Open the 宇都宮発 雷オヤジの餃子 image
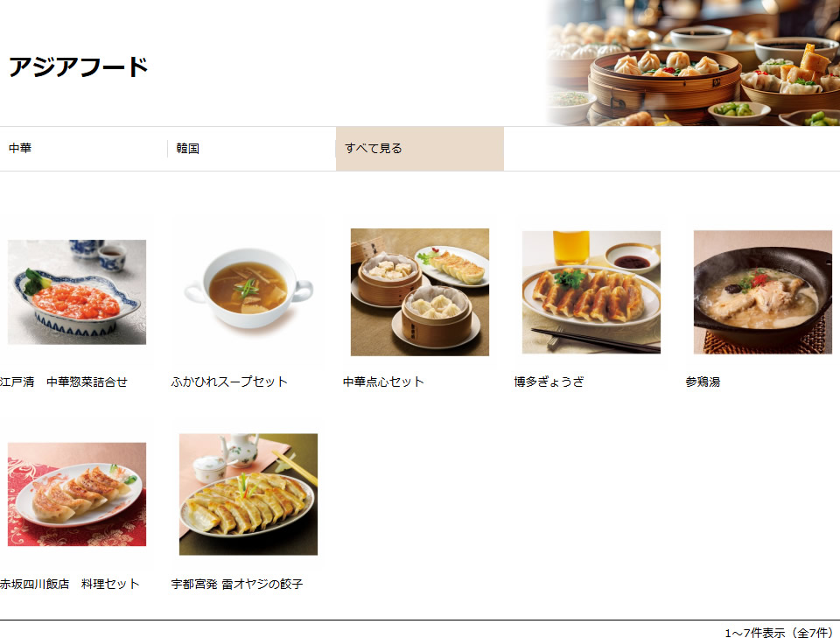 pyautogui.click(x=248, y=494)
